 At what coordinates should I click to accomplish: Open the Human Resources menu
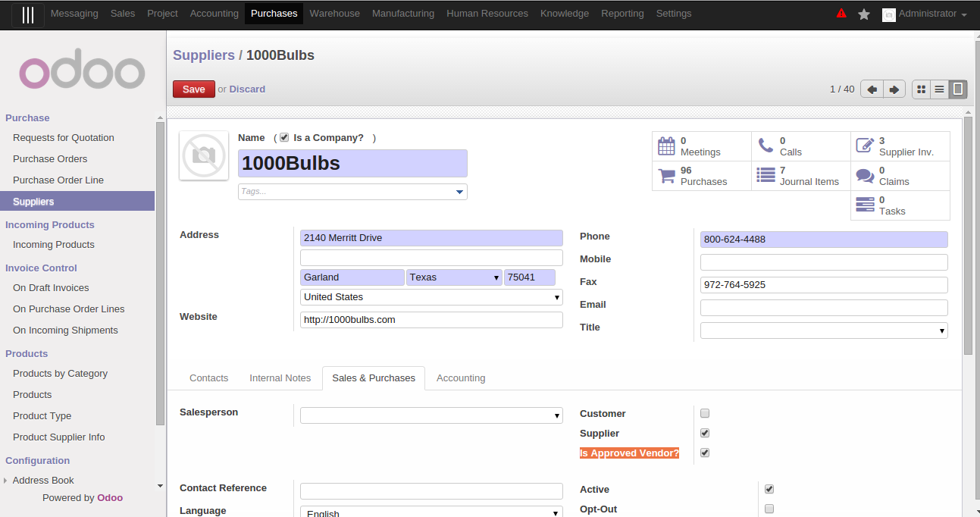pos(487,14)
